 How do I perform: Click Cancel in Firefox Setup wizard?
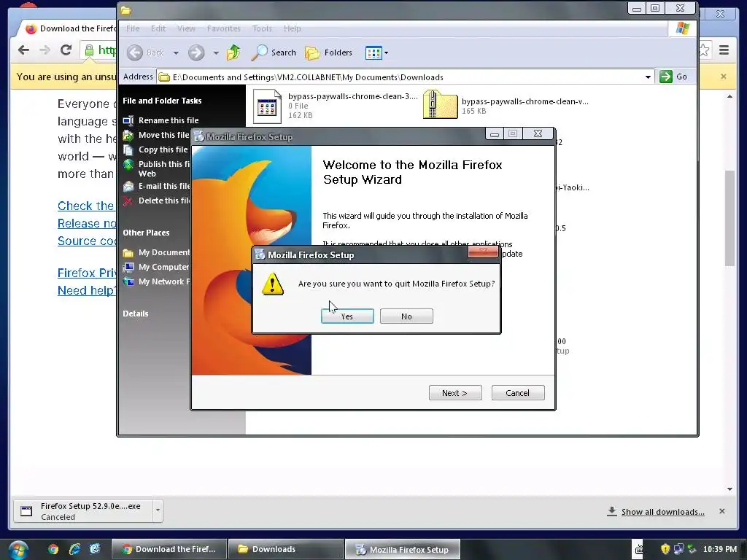518,393
